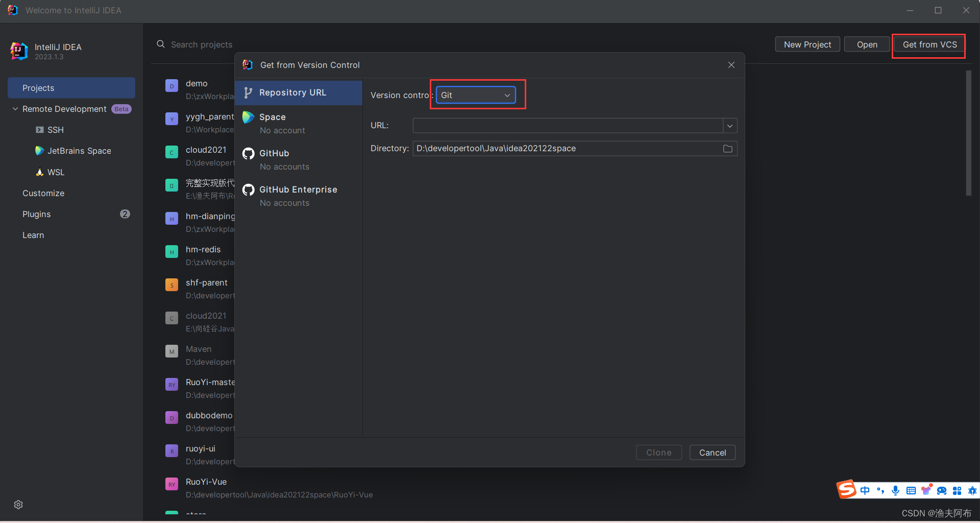980x523 pixels.
Task: Click the hm-dianping project icon
Action: pyautogui.click(x=171, y=219)
